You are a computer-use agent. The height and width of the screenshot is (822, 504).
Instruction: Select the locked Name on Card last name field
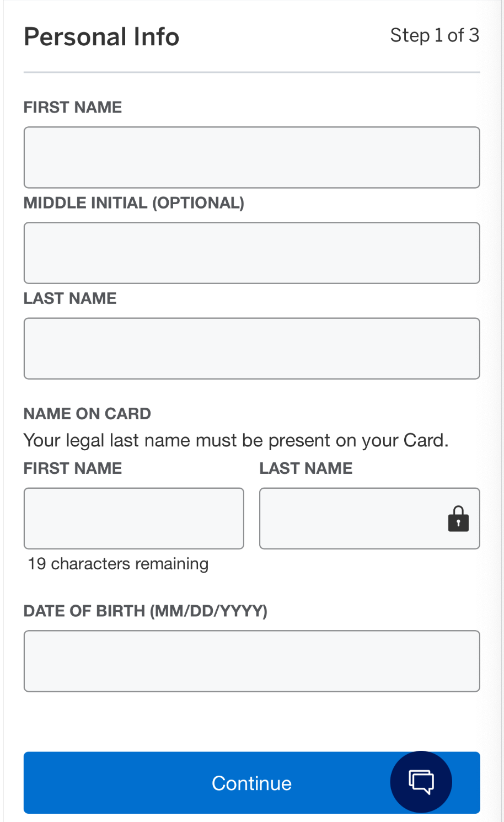369,518
